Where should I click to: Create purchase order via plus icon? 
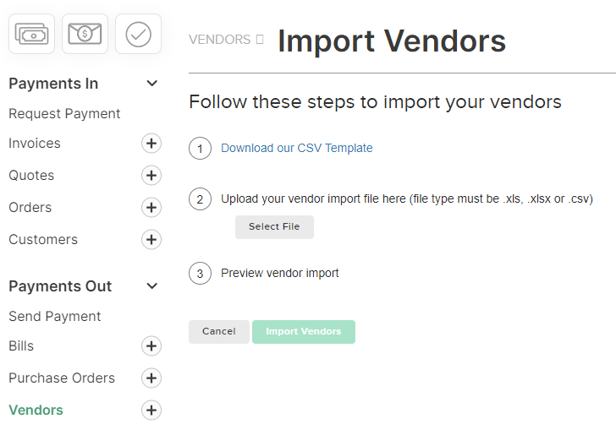pos(151,378)
